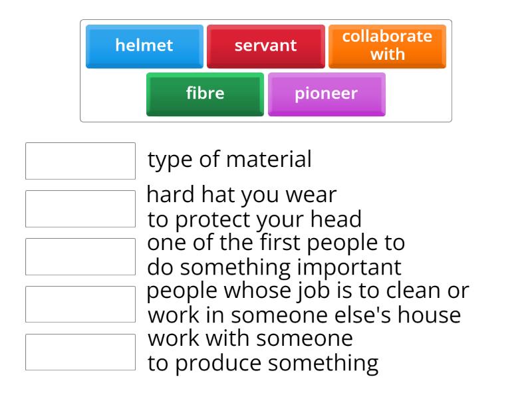Click the orange coloured tile

pos(387,46)
